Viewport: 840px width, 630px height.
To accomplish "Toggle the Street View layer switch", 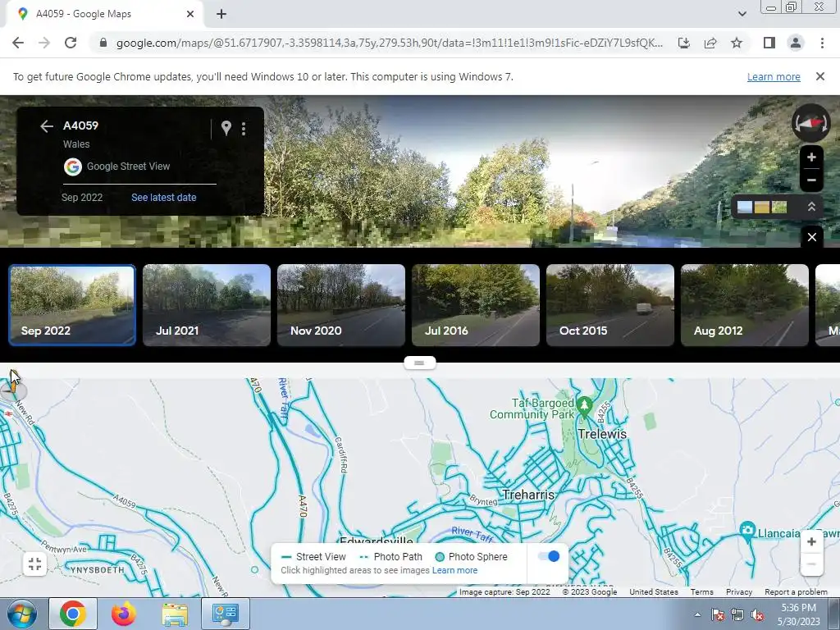I will tap(549, 556).
